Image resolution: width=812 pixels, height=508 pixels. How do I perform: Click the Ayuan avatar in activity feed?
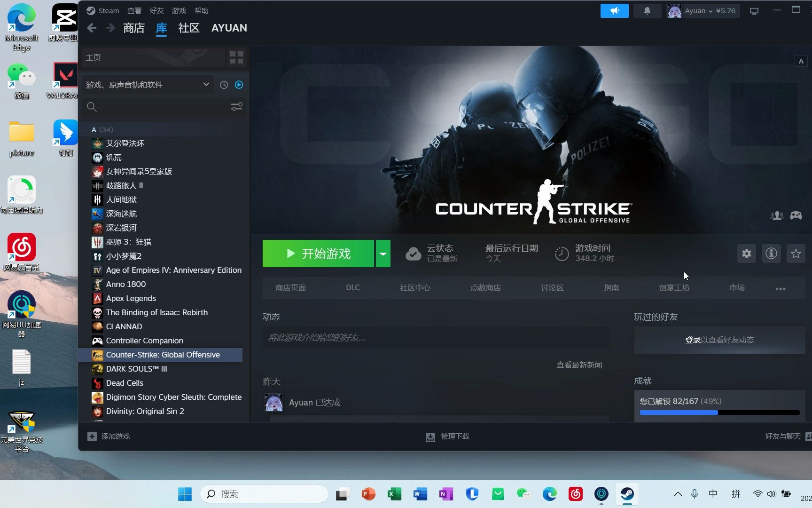pyautogui.click(x=273, y=403)
